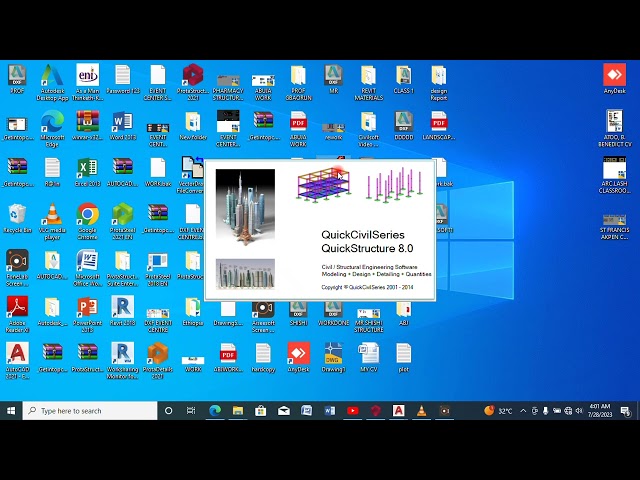The height and width of the screenshot is (480, 640).
Task: Launch VLC media player from desktop
Action: (52, 222)
